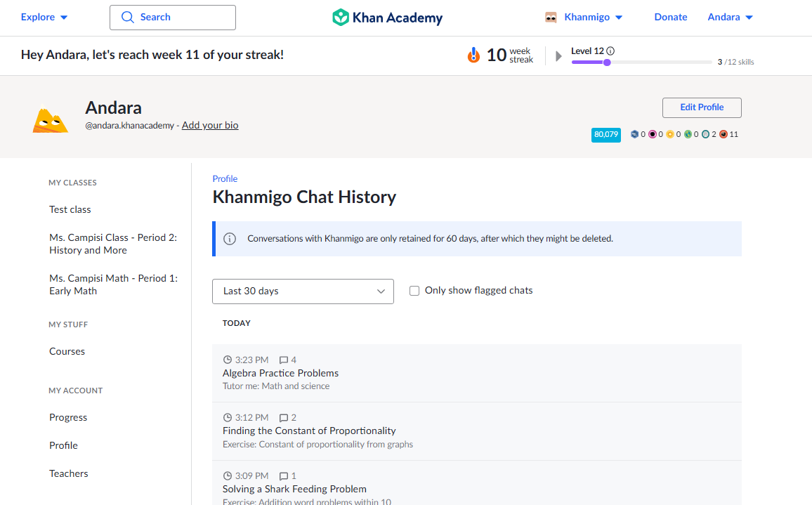This screenshot has width=812, height=505.
Task: Enable Only show flagged chats checkbox
Action: tap(414, 291)
